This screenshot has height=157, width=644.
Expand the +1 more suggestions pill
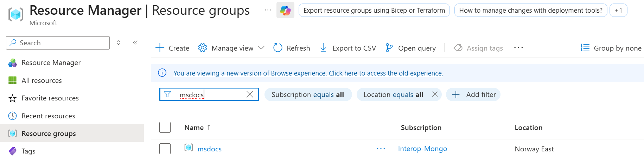pyautogui.click(x=618, y=11)
